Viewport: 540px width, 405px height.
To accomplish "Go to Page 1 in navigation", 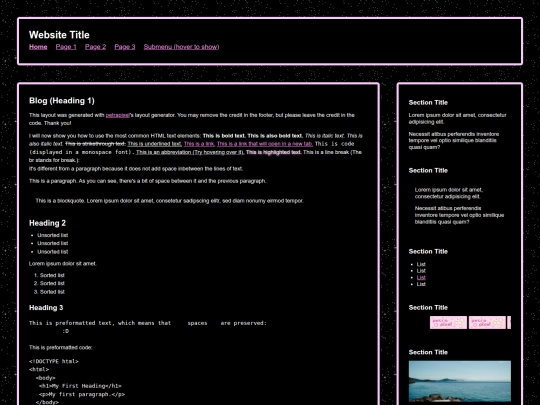I will tap(66, 47).
